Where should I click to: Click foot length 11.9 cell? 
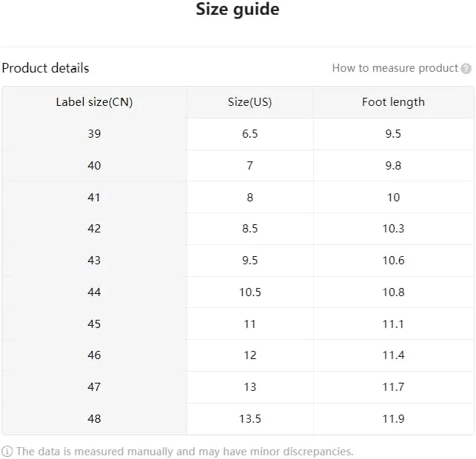point(393,419)
